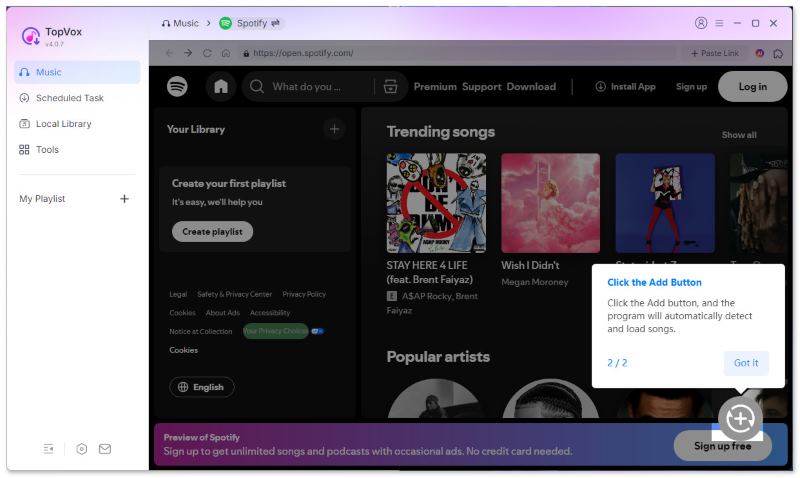Open Tools in the sidebar
Image resolution: width=800 pixels, height=478 pixels.
coord(78,150)
